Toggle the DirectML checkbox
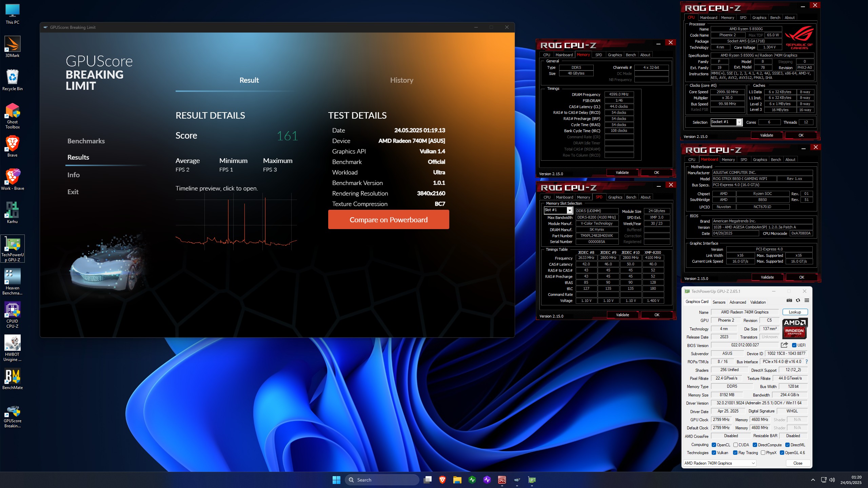The height and width of the screenshot is (488, 868). [787, 445]
